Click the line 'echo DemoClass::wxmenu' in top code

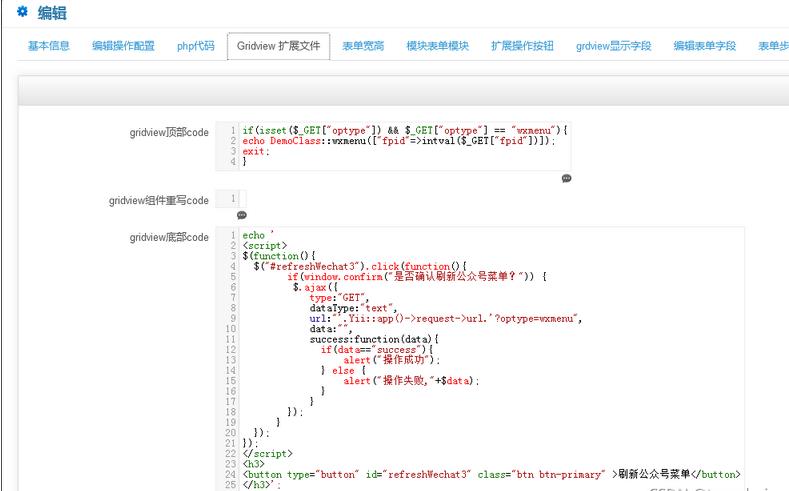point(399,141)
